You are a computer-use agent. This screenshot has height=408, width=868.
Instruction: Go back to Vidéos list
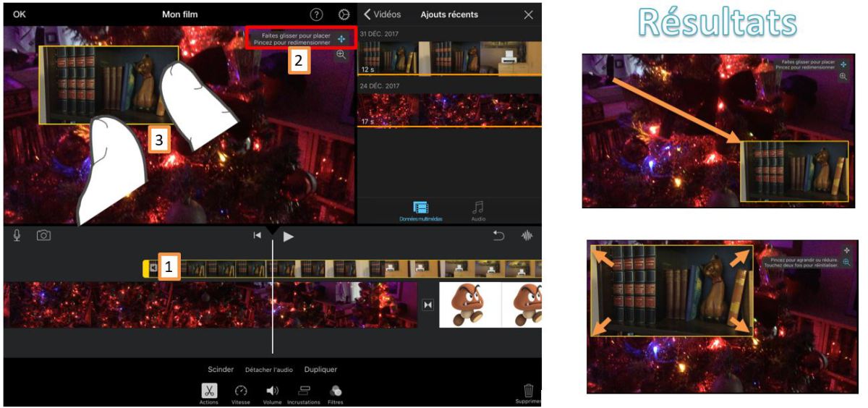pos(382,14)
